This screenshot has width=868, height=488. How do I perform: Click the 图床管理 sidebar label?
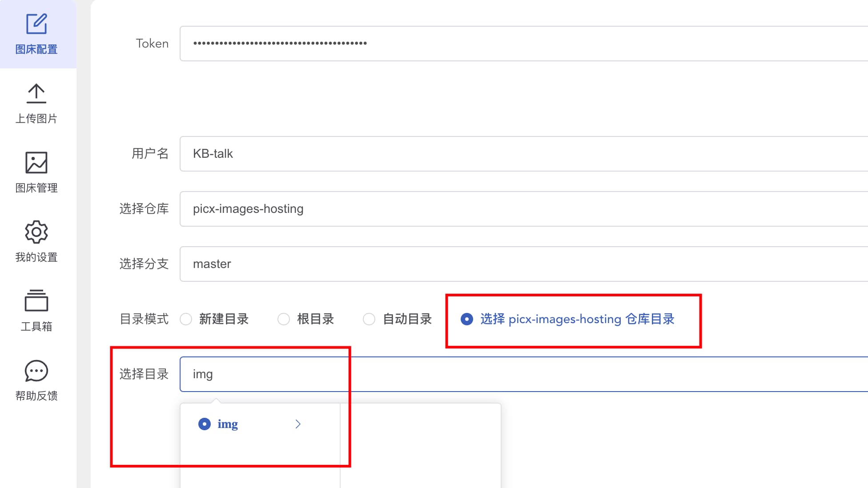coord(36,188)
